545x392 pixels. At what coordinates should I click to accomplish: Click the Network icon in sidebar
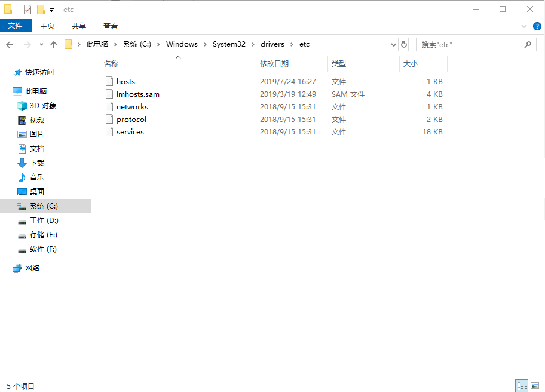tap(17, 268)
